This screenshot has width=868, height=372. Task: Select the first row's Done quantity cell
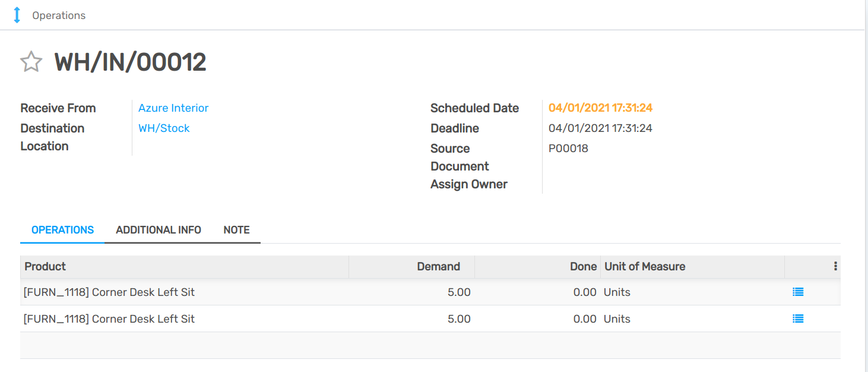pos(584,292)
